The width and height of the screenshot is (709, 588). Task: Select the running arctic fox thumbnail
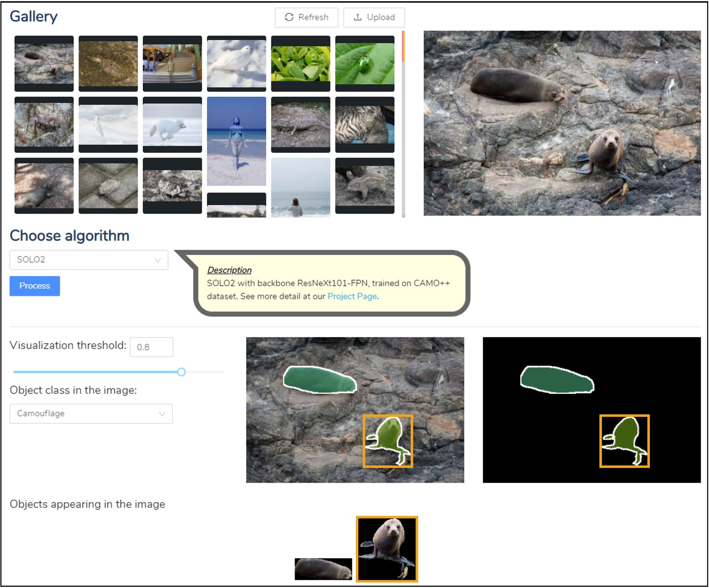click(172, 125)
